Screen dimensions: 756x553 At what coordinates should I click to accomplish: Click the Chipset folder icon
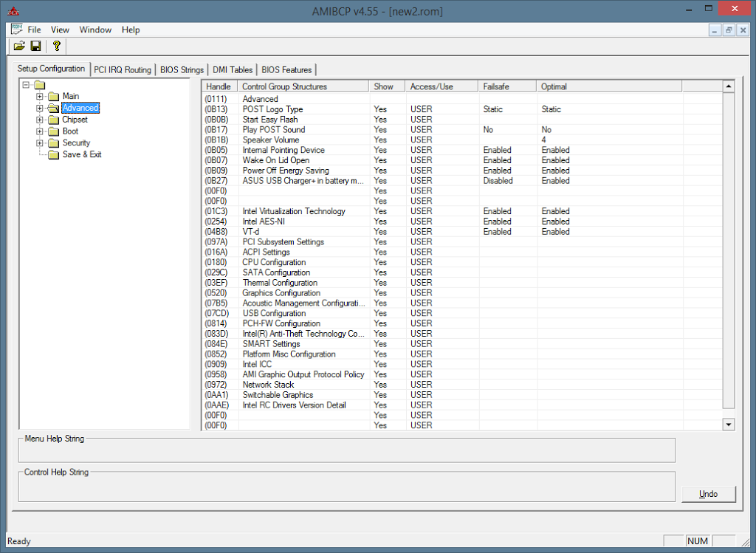(53, 120)
